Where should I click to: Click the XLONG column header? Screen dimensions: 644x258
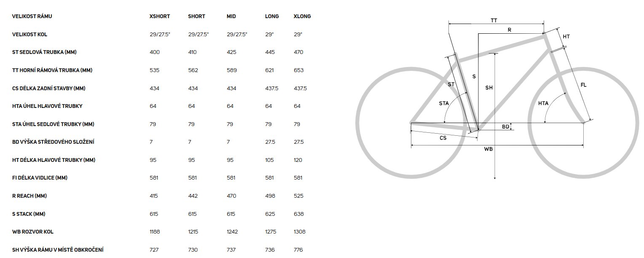[302, 16]
